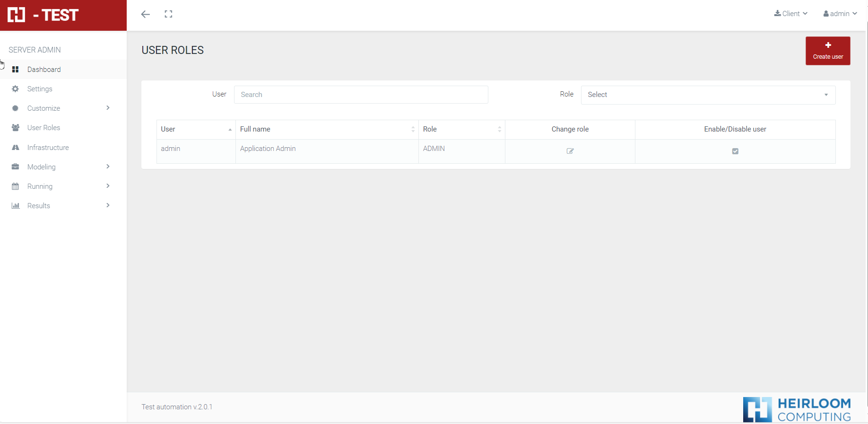Click the Infrastructure road icon

(16, 148)
